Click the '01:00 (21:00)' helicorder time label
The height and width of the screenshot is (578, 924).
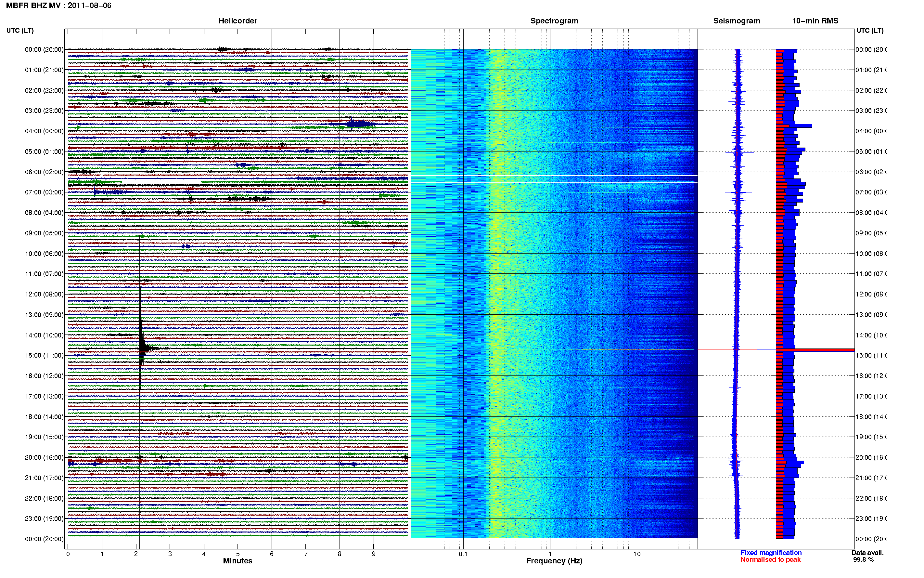44,70
